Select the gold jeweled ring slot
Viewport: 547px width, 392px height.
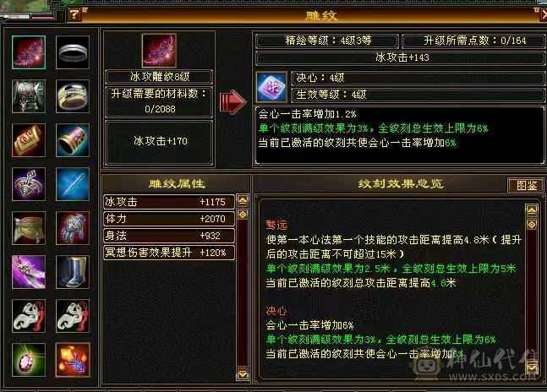(x=73, y=96)
